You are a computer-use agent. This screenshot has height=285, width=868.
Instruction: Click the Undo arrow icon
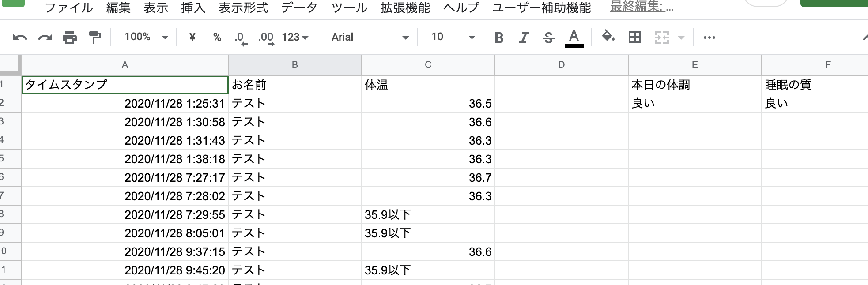pyautogui.click(x=20, y=37)
